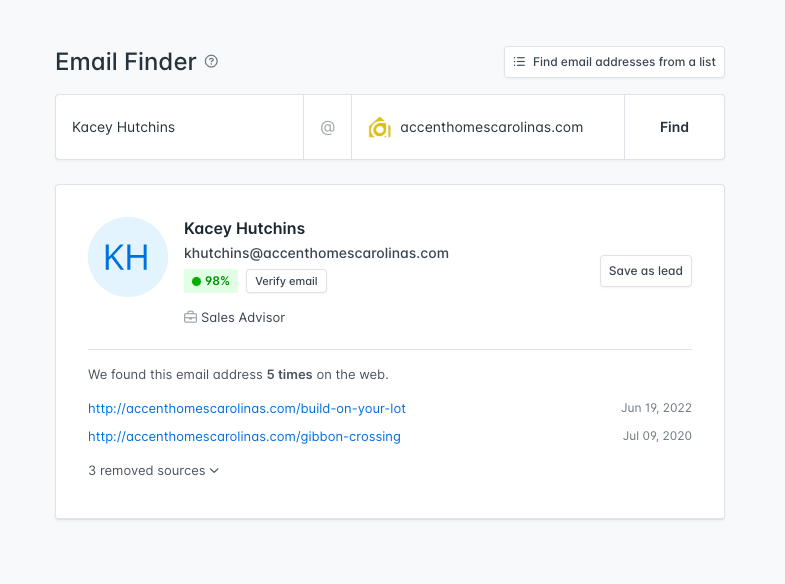Click the Jul 09, 2020 source date

[657, 436]
